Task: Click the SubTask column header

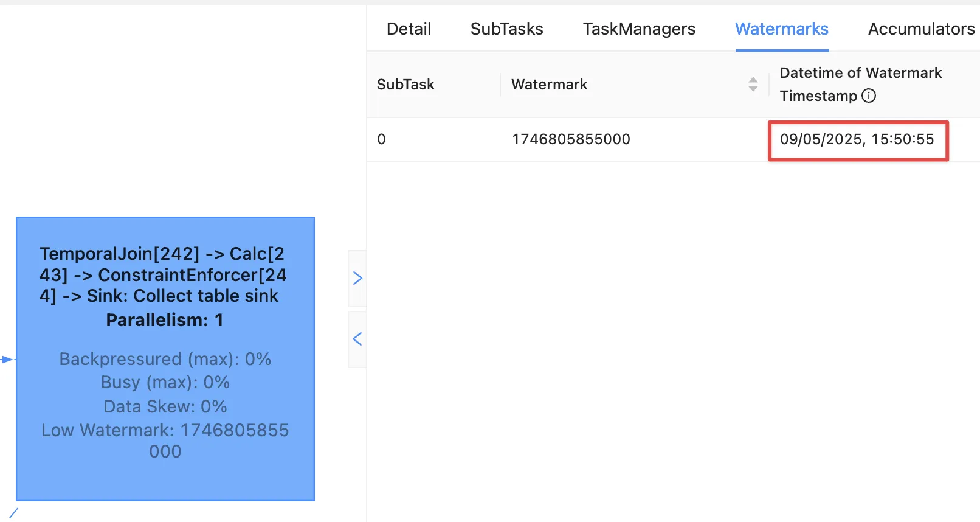Action: pos(405,85)
